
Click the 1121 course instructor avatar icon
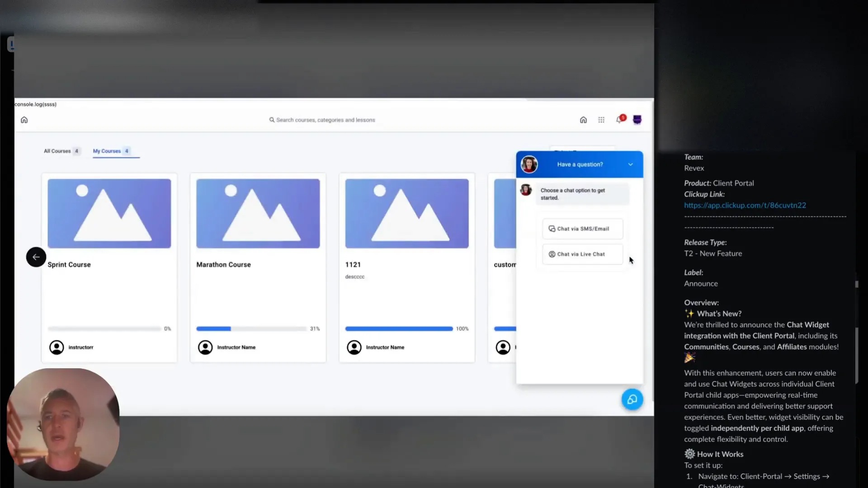354,347
